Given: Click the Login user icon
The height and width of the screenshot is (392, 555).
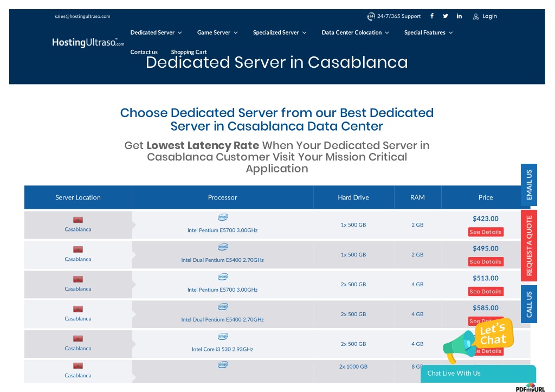Looking at the screenshot, I should coord(476,16).
